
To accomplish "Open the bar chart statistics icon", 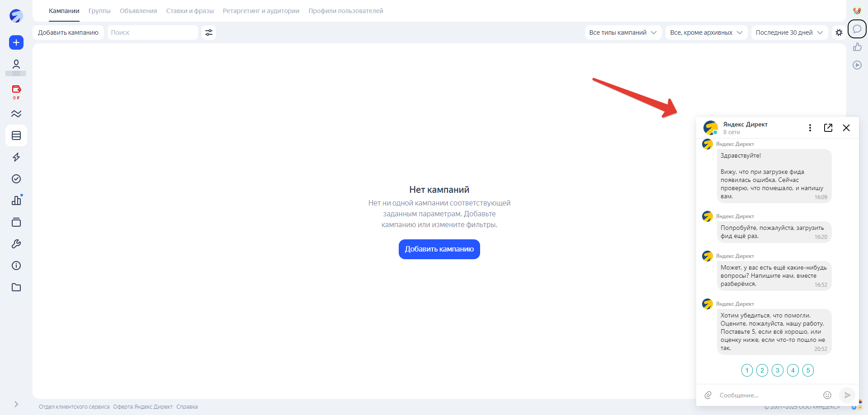I will point(16,201).
